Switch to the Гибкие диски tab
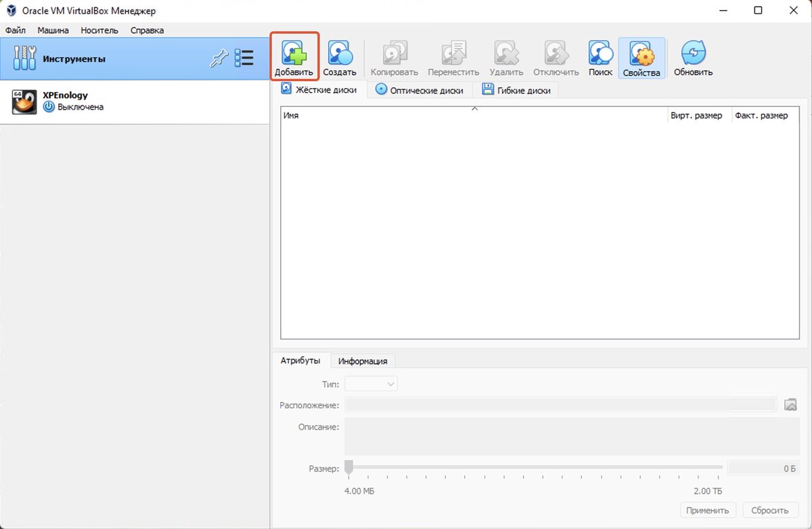 (516, 90)
